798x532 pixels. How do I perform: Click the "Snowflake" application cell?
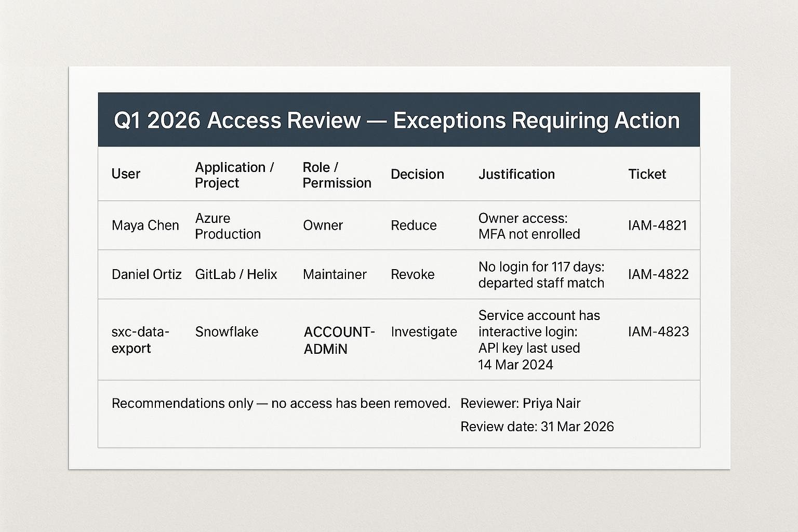[227, 332]
